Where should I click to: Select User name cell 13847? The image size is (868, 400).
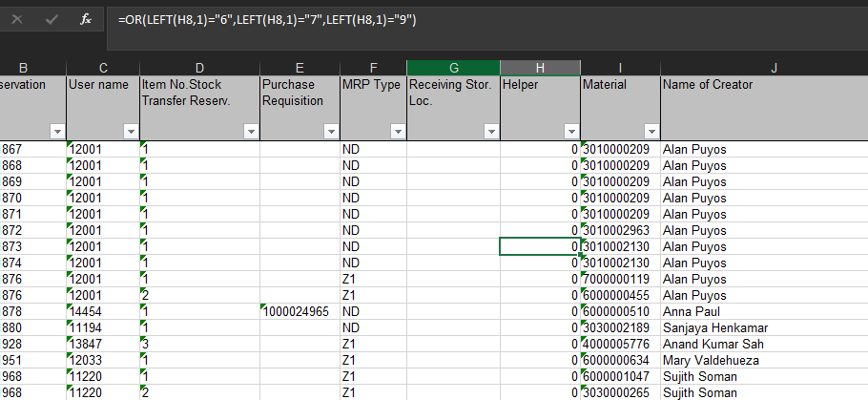point(103,344)
